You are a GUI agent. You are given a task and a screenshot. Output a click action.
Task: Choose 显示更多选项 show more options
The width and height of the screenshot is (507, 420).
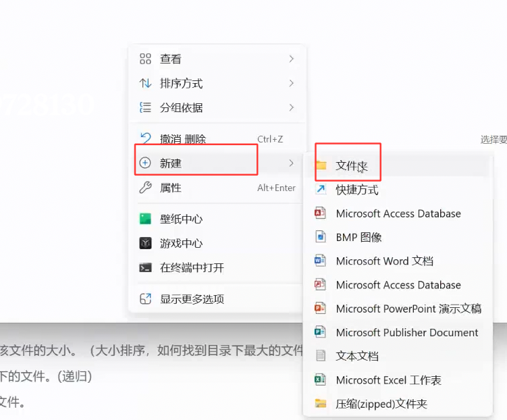point(217,298)
